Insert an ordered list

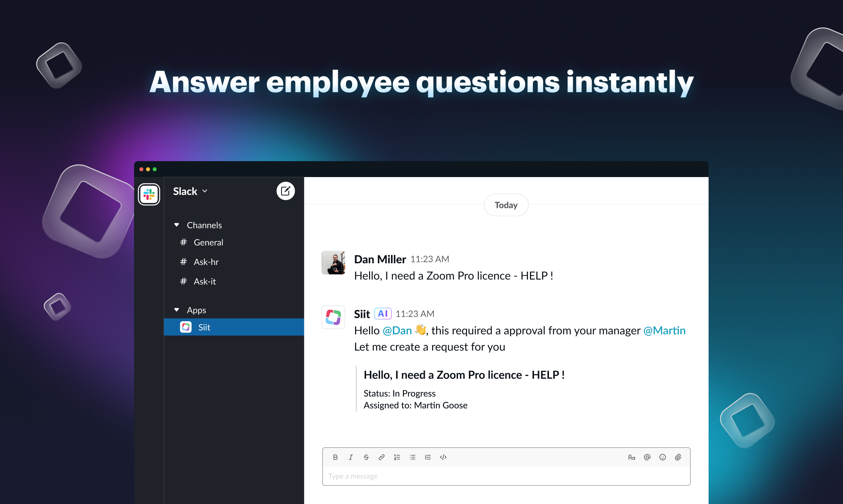[396, 457]
